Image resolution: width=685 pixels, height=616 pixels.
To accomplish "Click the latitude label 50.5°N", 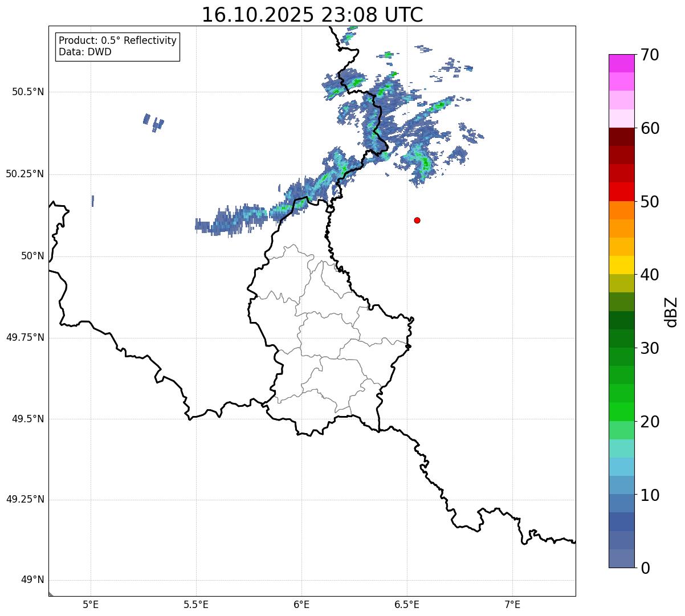I will (28, 92).
